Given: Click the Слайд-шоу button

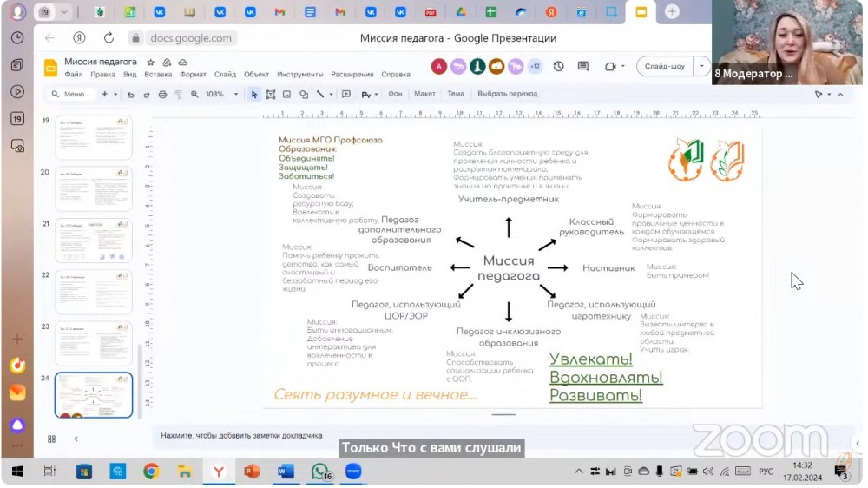Looking at the screenshot, I should [666, 67].
